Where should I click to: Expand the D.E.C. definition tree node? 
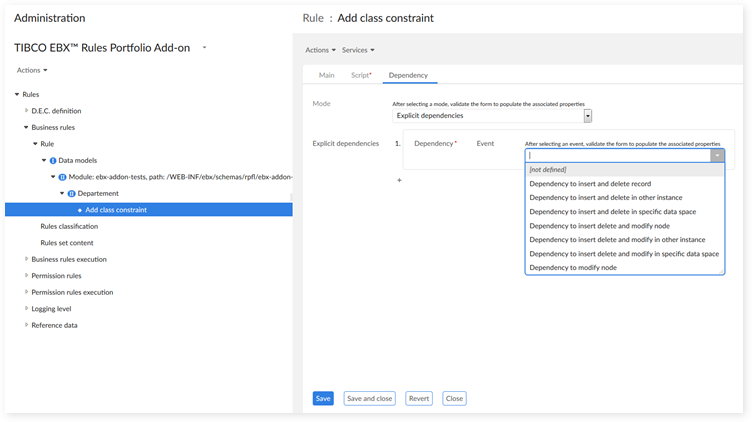[27, 111]
